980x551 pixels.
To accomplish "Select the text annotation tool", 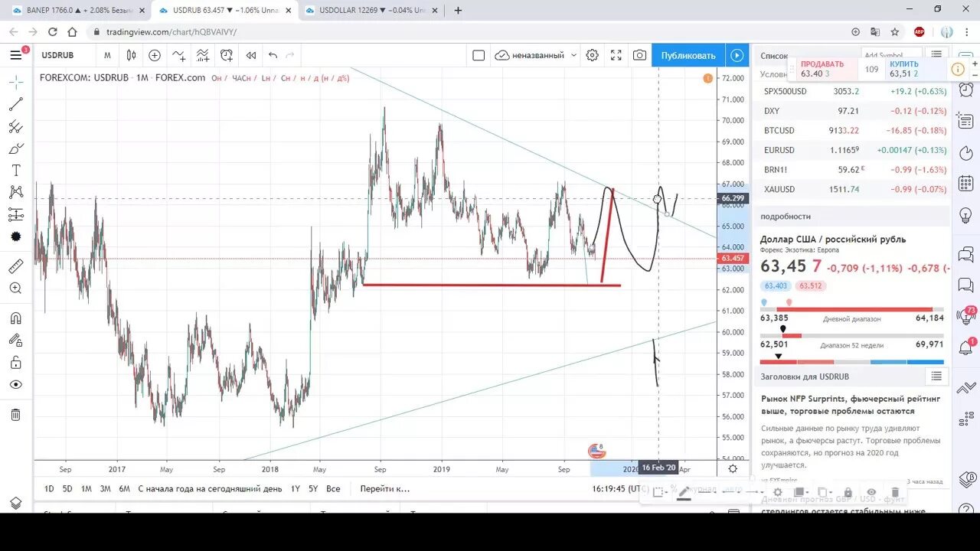I will [15, 171].
